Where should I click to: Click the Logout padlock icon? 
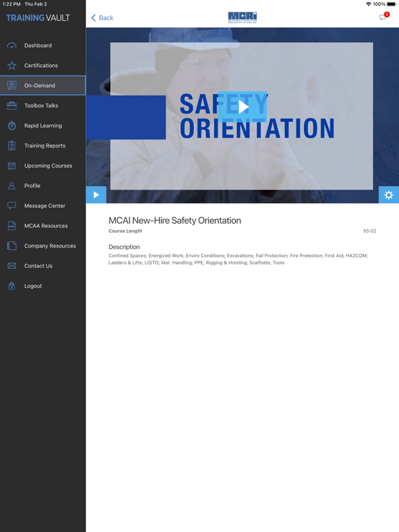pyautogui.click(x=12, y=285)
